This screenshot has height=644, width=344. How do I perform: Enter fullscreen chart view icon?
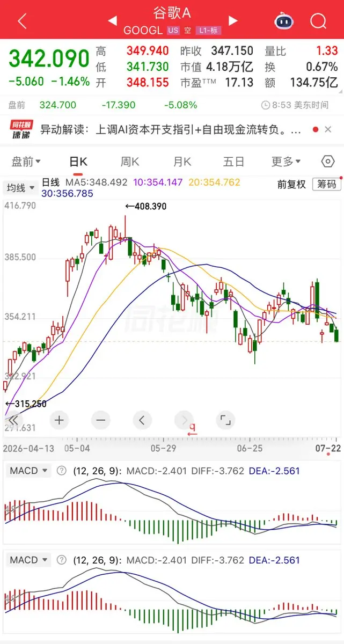pyautogui.click(x=225, y=420)
